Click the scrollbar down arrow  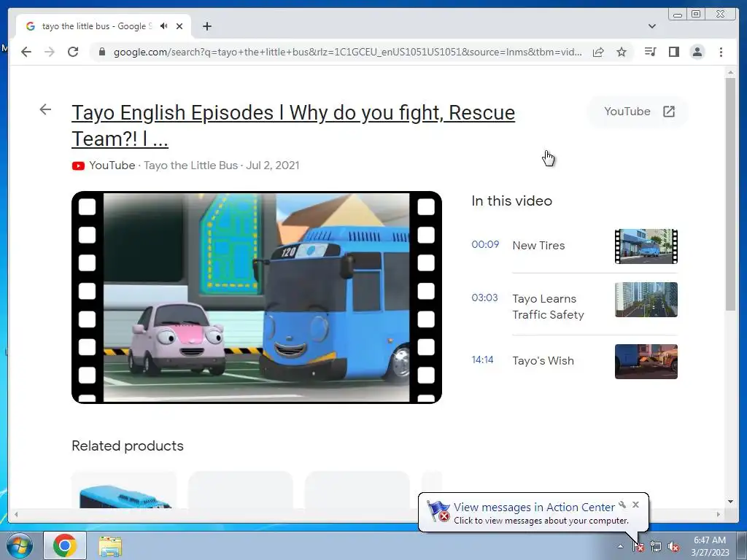730,502
